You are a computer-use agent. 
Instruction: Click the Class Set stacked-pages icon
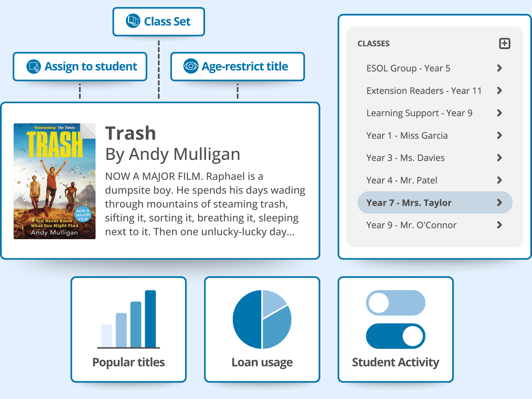pos(133,21)
